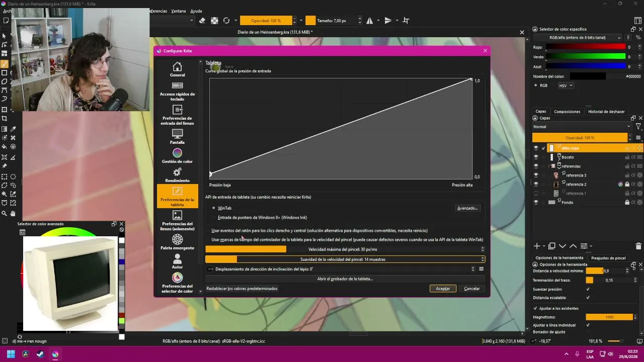This screenshot has width=644, height=362.
Task: Hide the dibu ropa layer
Action: tap(536, 148)
